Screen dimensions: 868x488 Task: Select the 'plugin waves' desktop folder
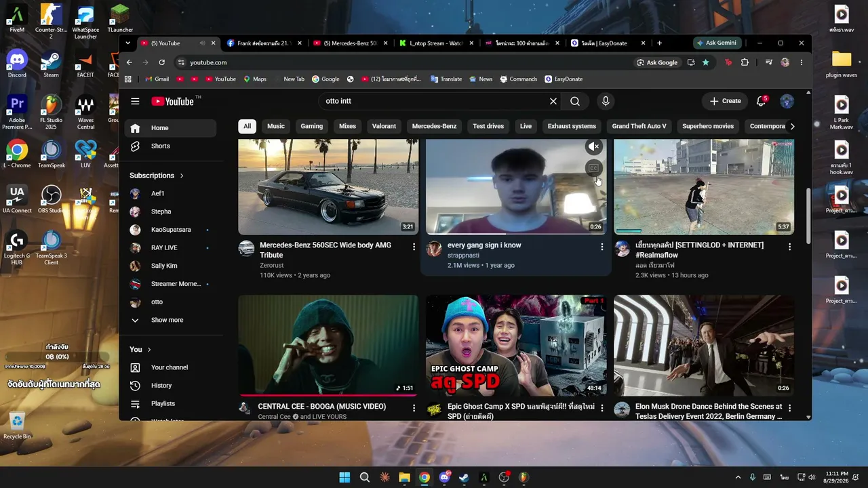841,64
